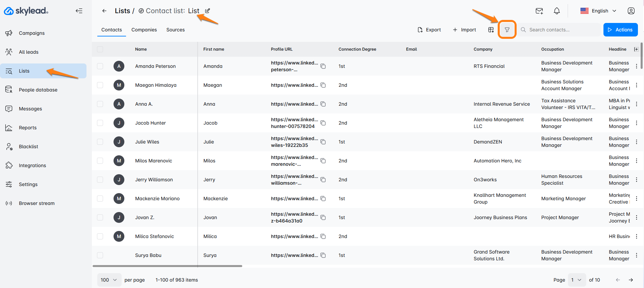The width and height of the screenshot is (644, 288).
Task: Tick the checkbox for Jacob Hunter
Action: tap(100, 123)
